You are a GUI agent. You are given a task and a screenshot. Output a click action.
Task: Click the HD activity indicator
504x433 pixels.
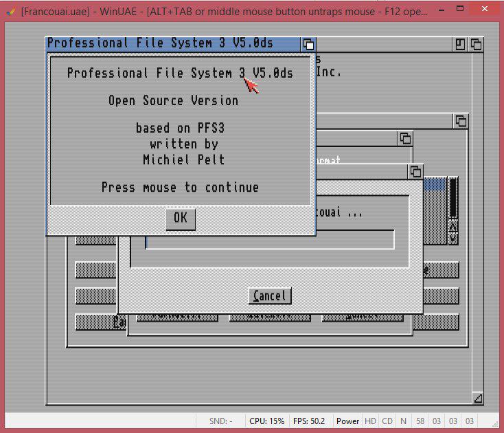(x=370, y=421)
